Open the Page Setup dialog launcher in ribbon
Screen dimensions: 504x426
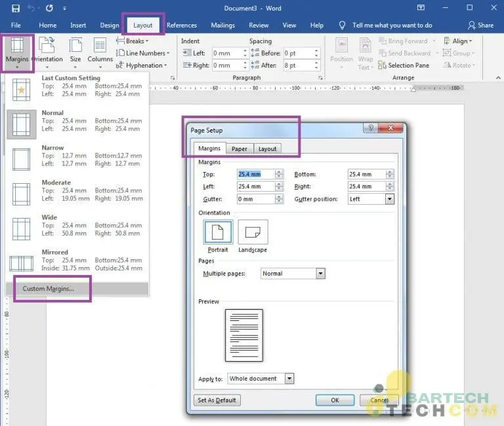click(173, 78)
